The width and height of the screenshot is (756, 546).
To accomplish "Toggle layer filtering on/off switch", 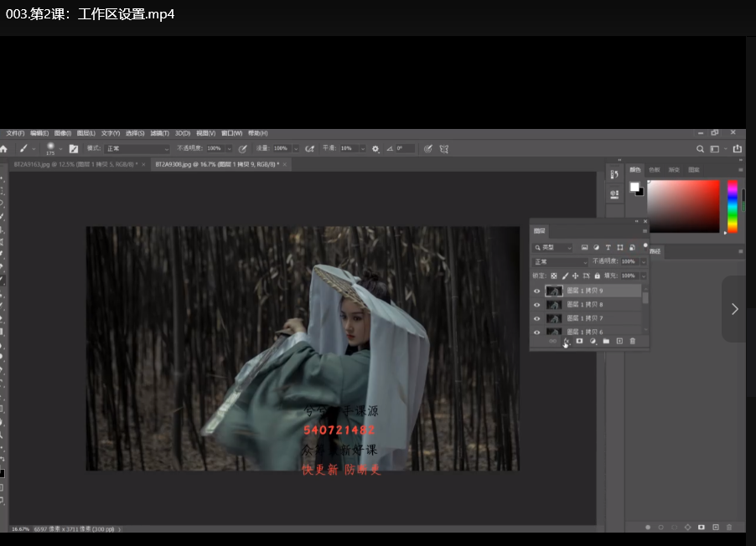I will pos(645,245).
